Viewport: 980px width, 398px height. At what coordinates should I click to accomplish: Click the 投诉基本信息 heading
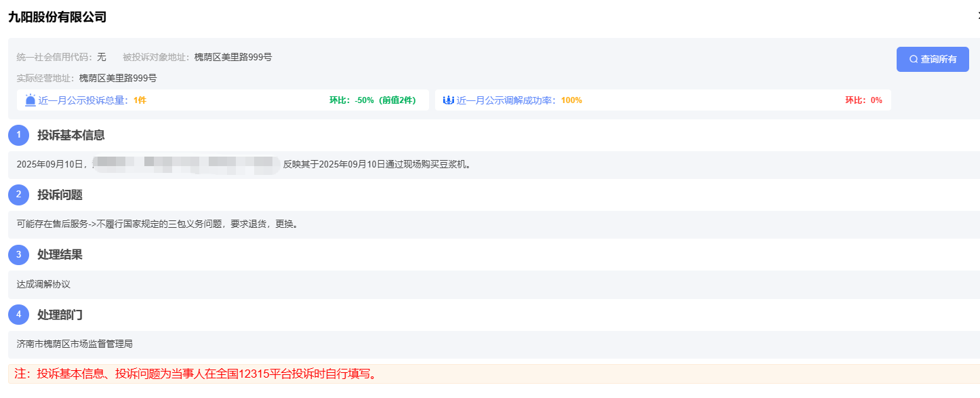coord(71,136)
